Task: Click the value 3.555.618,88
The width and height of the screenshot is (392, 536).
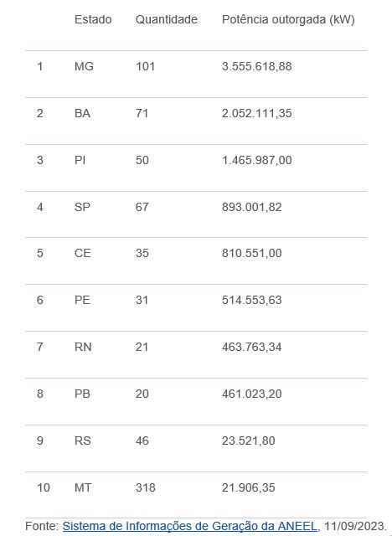Action: point(256,66)
